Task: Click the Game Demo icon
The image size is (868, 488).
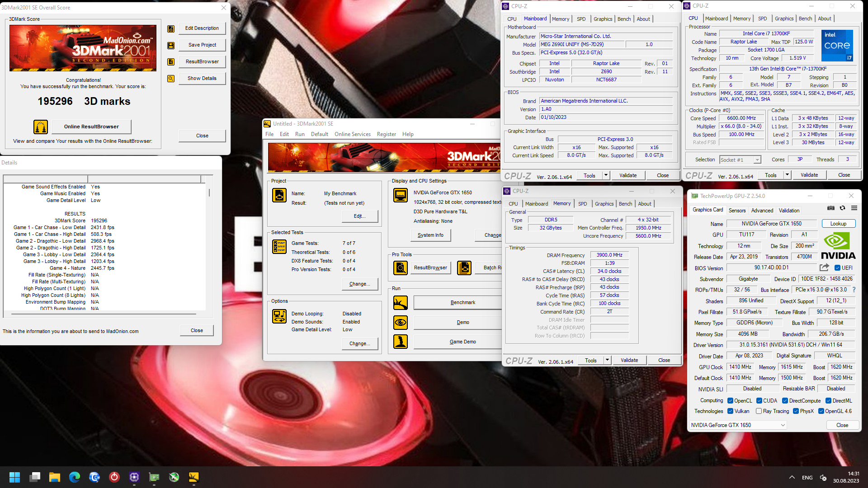Action: tap(401, 342)
